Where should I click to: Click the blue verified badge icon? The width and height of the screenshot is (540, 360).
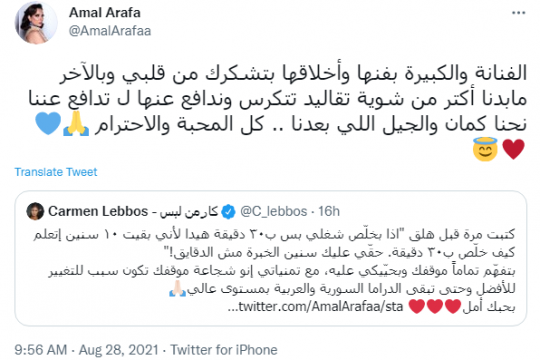228,211
